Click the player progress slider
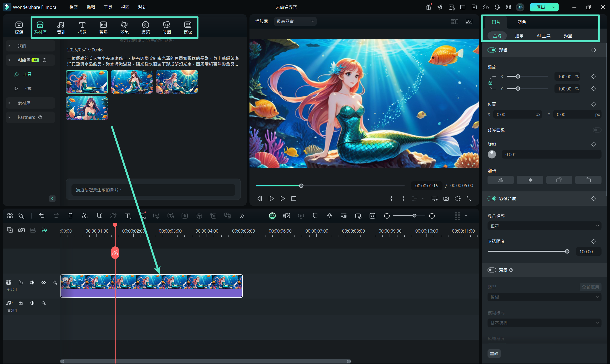Screen dimensions: 610x364 pos(330,186)
